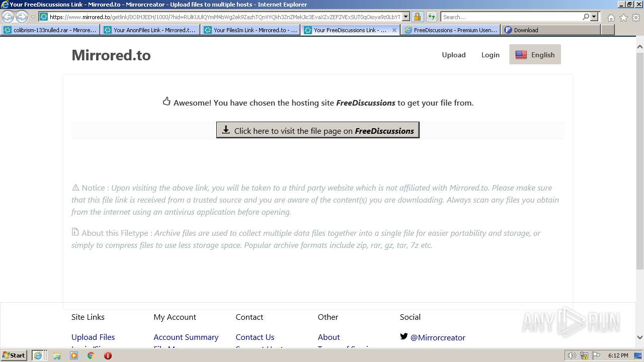Switch to the Download tab
644x362 pixels.
550,30
